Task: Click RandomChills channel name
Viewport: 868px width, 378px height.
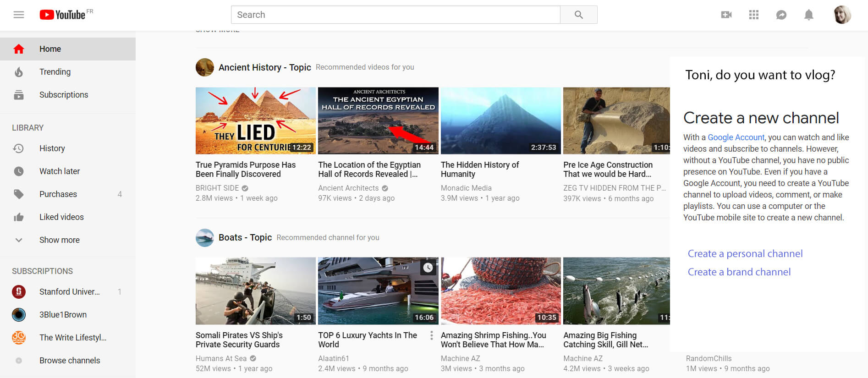Action: click(709, 358)
